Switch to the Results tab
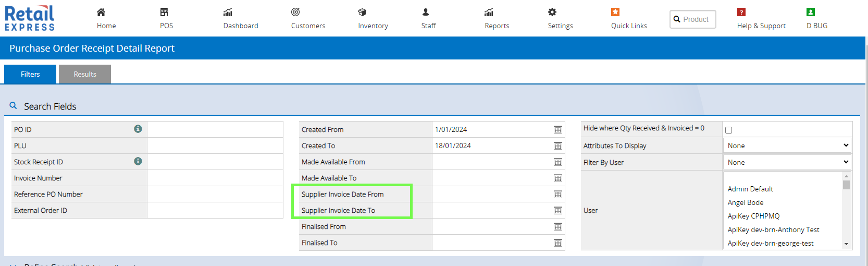 pyautogui.click(x=85, y=74)
